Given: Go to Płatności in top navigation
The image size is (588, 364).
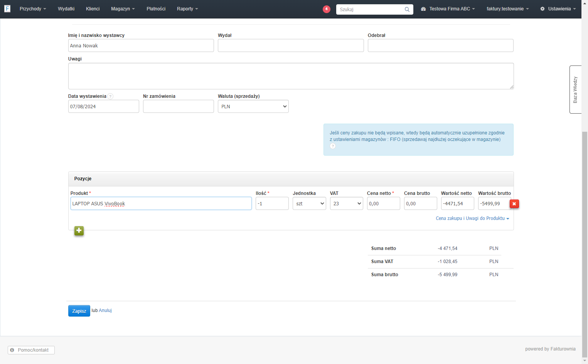Looking at the screenshot, I should [156, 9].
